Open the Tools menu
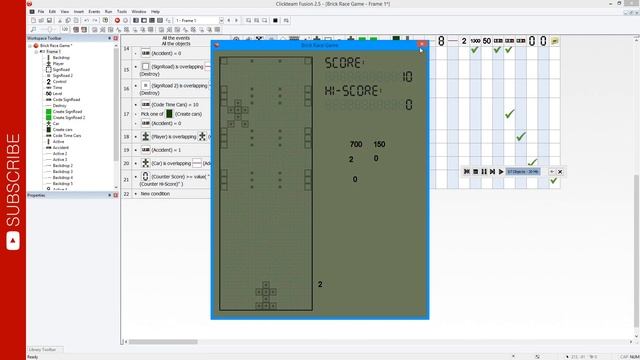 click(122, 12)
